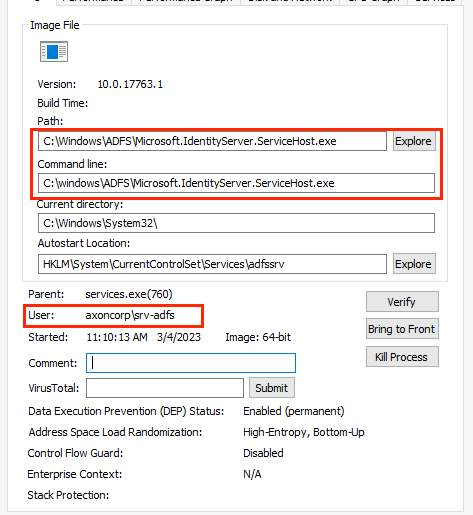Click the Kill Process button
The image size is (473, 515).
tap(402, 357)
